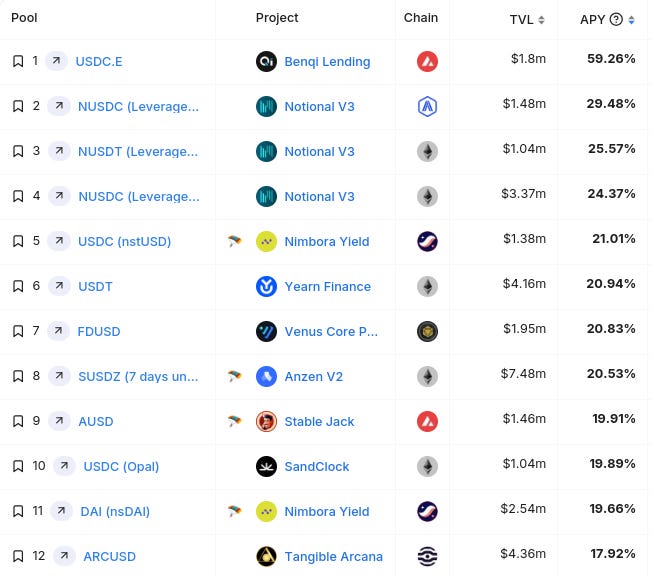Bookmark the SUSDZ pool
651x576 pixels.
pyautogui.click(x=18, y=376)
